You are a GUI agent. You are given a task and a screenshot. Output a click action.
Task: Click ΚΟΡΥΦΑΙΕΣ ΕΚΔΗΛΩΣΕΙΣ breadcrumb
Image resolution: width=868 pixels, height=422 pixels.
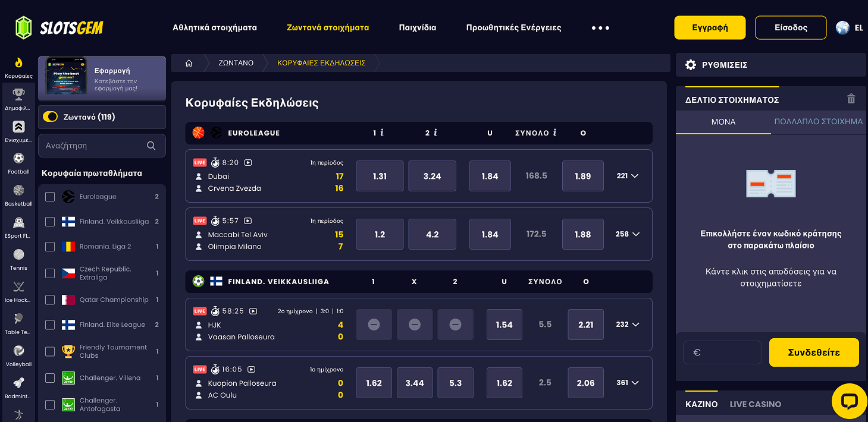(x=321, y=63)
